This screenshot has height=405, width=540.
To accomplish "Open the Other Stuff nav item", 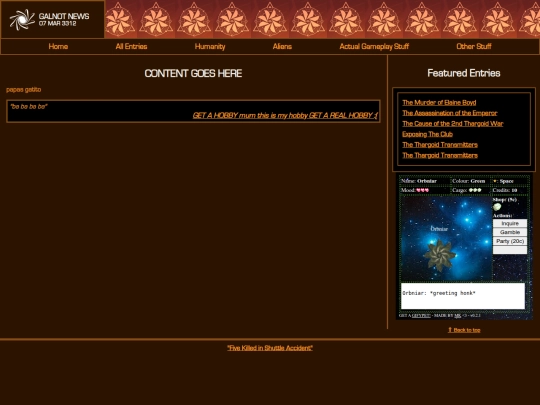I will (474, 46).
